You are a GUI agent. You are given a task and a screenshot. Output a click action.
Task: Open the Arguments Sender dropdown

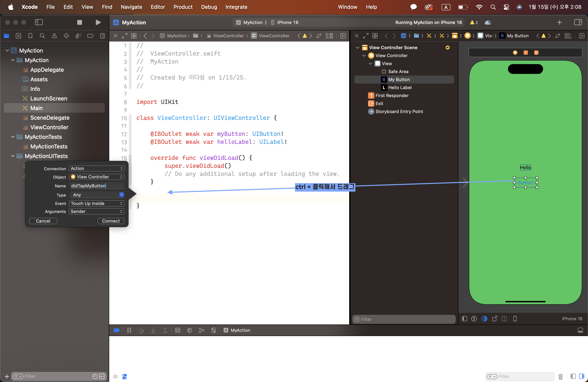click(x=97, y=212)
